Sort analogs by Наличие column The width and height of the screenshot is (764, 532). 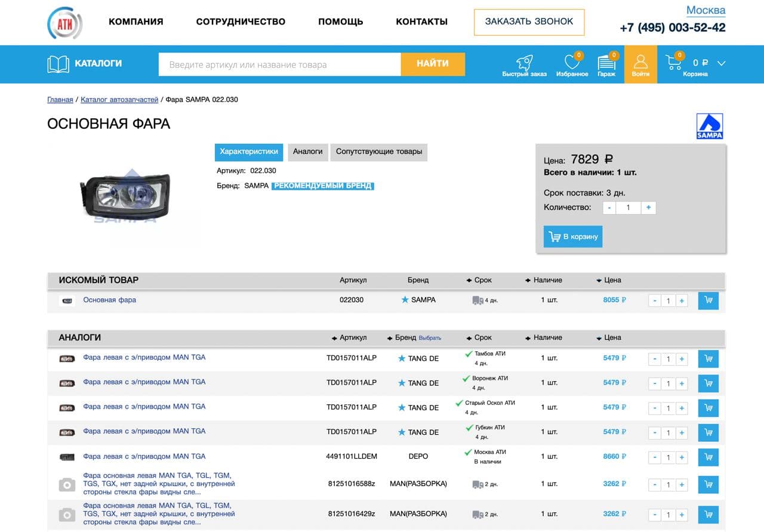pyautogui.click(x=543, y=338)
